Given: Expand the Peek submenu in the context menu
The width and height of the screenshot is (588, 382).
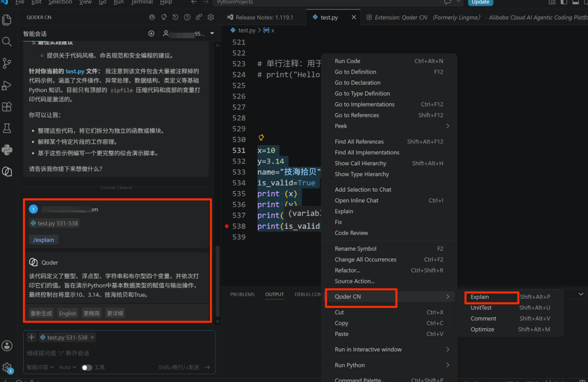Looking at the screenshot, I should [448, 126].
